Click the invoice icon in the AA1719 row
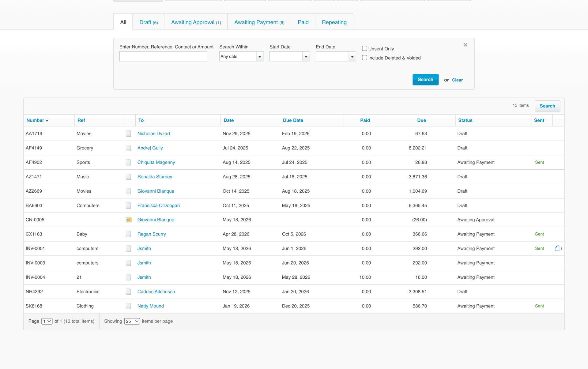The width and height of the screenshot is (588, 369). point(128,134)
